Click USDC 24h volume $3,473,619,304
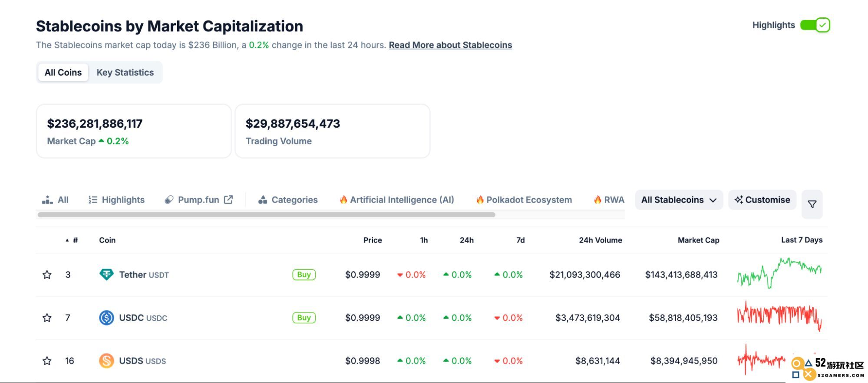This screenshot has height=383, width=868. point(587,318)
